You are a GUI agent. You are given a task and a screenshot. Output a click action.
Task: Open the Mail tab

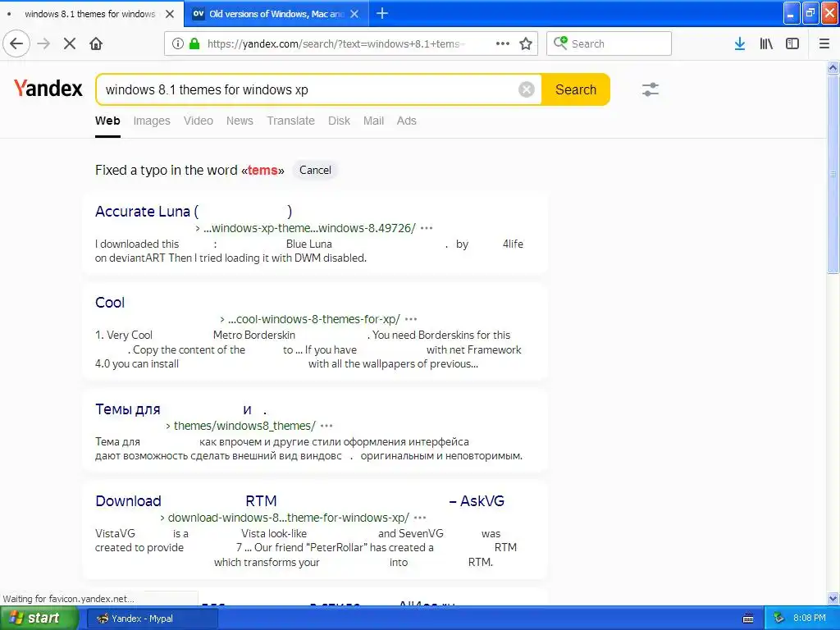[x=373, y=121]
